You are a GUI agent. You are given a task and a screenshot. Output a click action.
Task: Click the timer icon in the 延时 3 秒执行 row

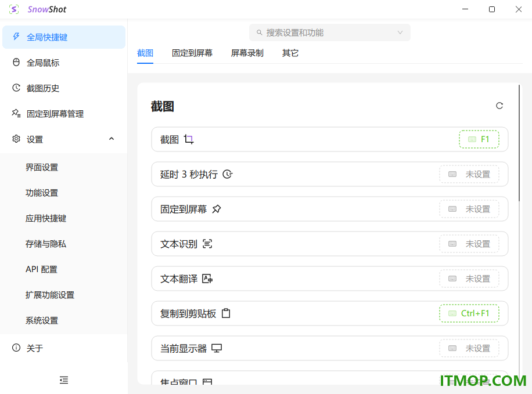[227, 174]
